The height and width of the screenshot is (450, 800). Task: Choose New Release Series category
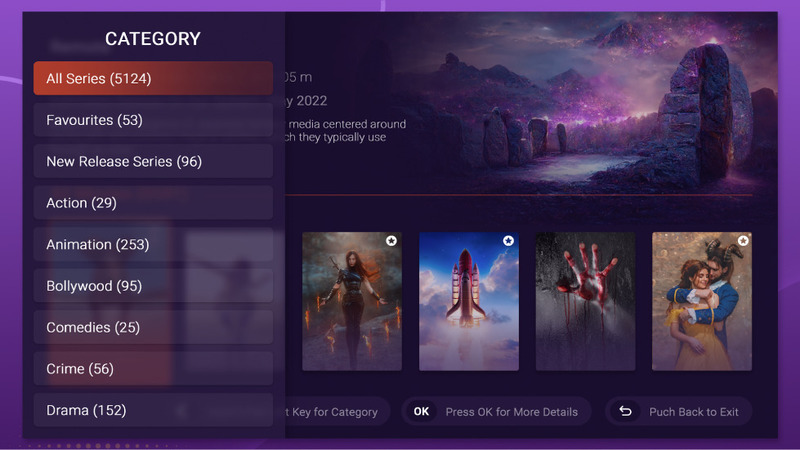pyautogui.click(x=153, y=161)
